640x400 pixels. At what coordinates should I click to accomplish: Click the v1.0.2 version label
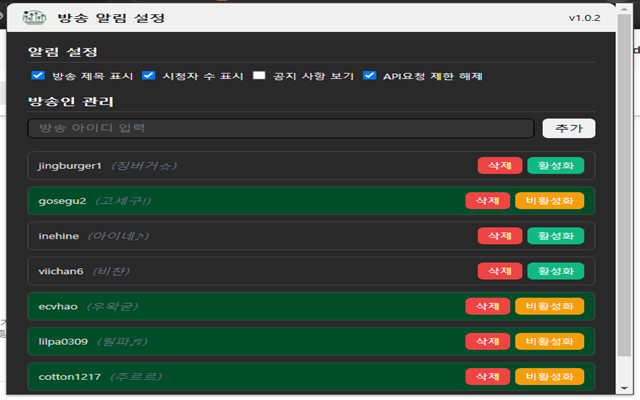click(x=584, y=18)
